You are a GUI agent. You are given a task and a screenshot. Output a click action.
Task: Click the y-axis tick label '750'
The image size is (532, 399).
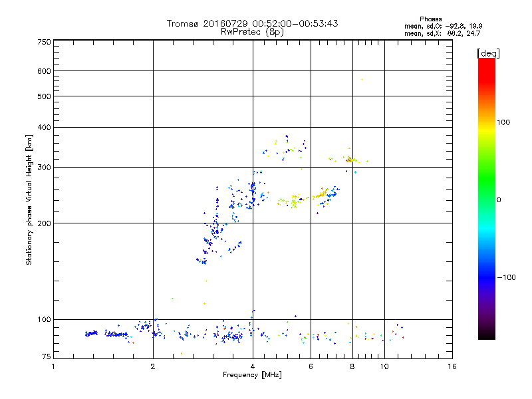pyautogui.click(x=44, y=42)
